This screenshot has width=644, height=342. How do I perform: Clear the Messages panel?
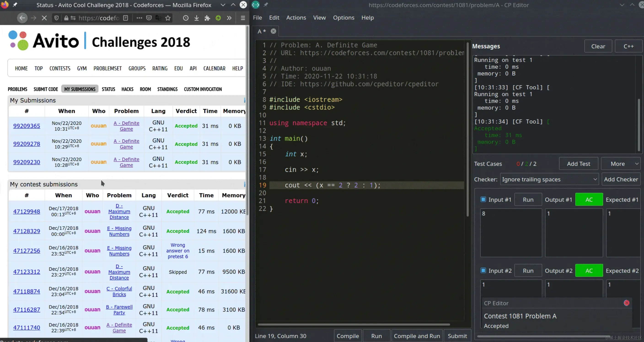pos(598,46)
